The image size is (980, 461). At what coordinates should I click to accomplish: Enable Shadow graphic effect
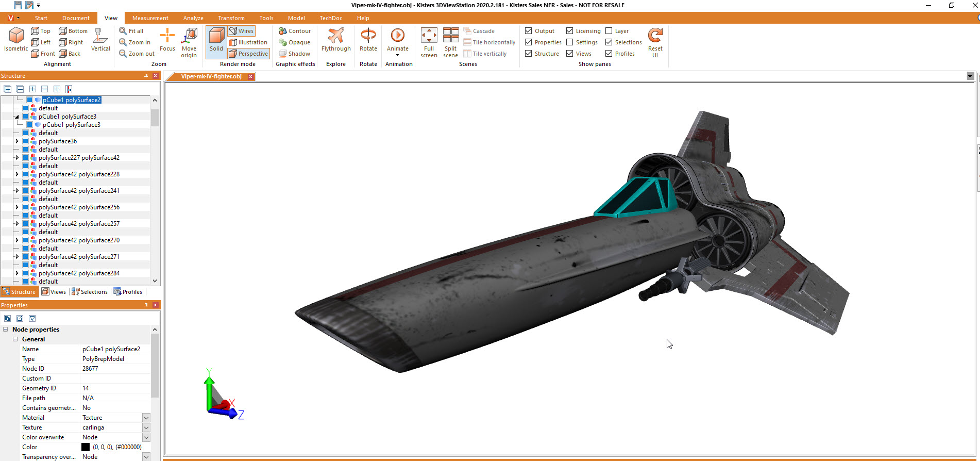[295, 54]
